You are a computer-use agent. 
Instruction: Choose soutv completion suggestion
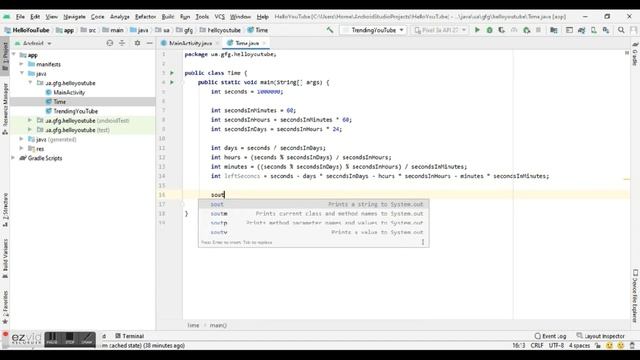coord(313,232)
